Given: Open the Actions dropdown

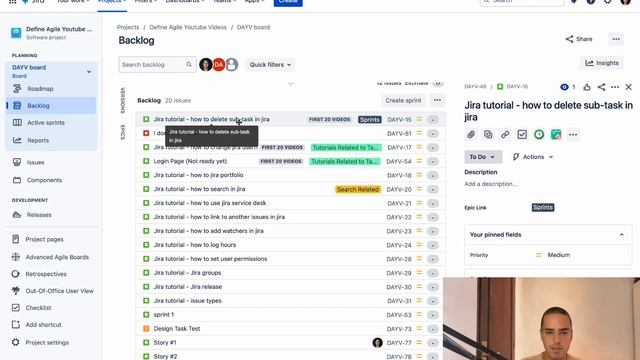Looking at the screenshot, I should coord(533,157).
